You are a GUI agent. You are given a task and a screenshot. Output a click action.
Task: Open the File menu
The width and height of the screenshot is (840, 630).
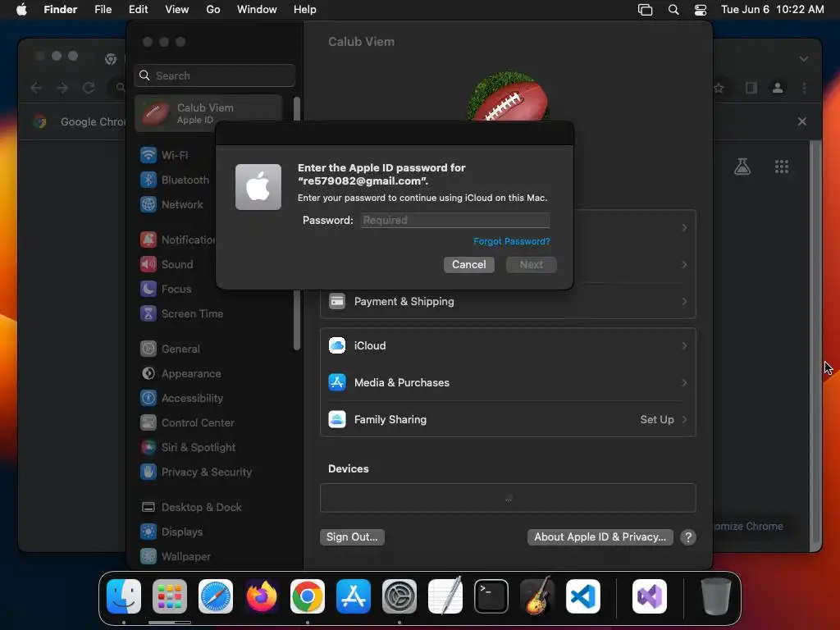tap(103, 9)
